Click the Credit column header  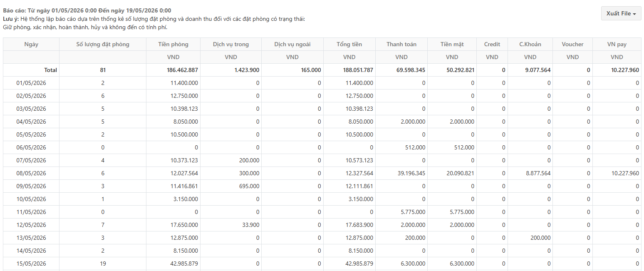click(x=492, y=44)
